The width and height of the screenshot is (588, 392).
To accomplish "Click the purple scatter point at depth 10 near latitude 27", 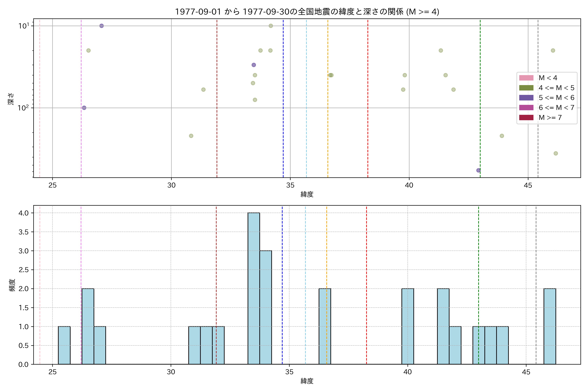I will point(101,26).
